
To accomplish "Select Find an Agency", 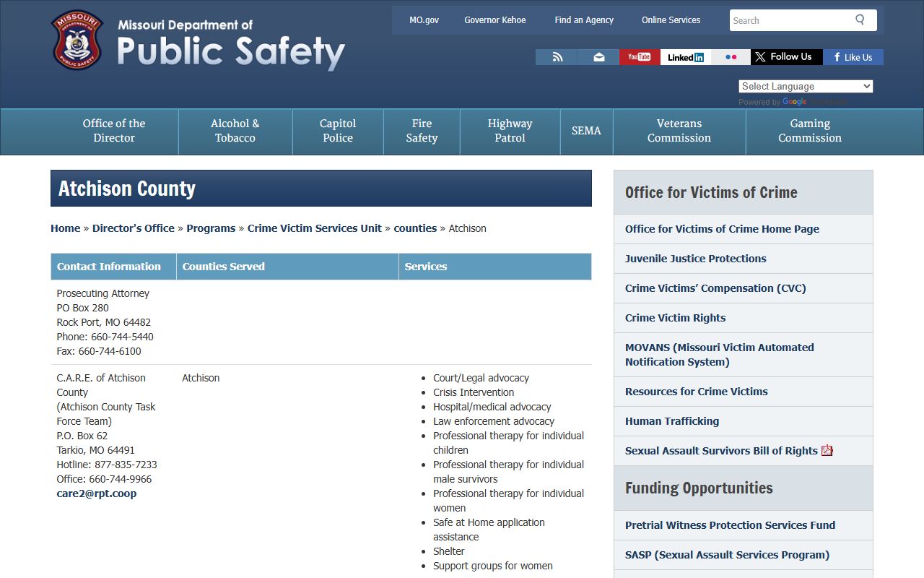I will click(584, 20).
